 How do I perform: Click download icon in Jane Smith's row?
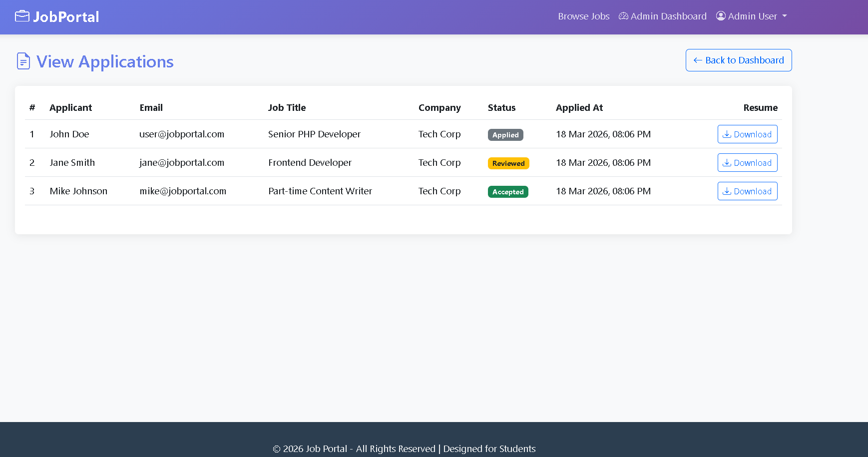tap(727, 163)
